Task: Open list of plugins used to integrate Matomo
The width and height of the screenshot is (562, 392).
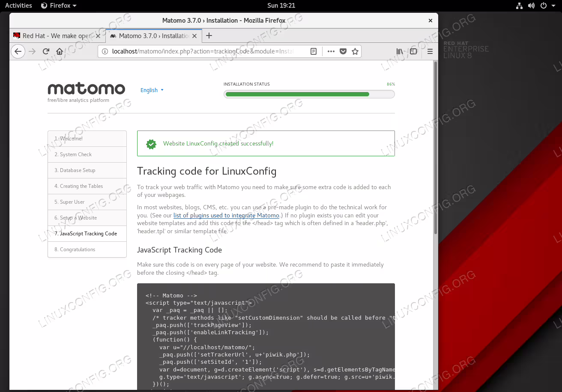Action: click(x=226, y=215)
